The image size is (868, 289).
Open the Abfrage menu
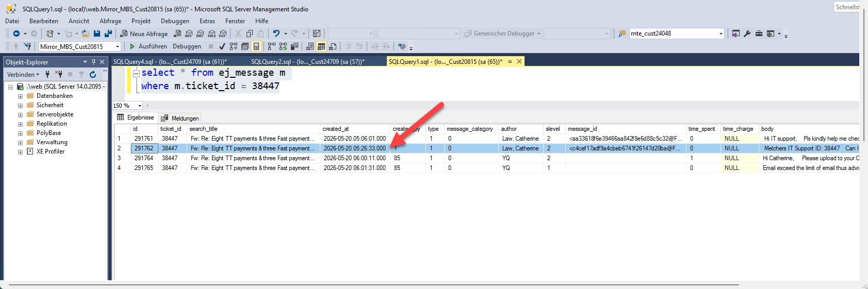[x=110, y=21]
